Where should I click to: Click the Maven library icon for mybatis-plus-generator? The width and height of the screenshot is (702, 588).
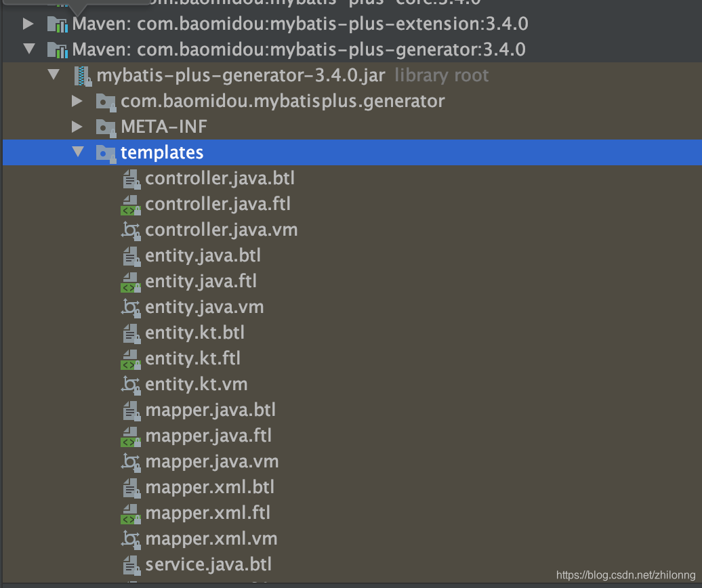pos(58,49)
